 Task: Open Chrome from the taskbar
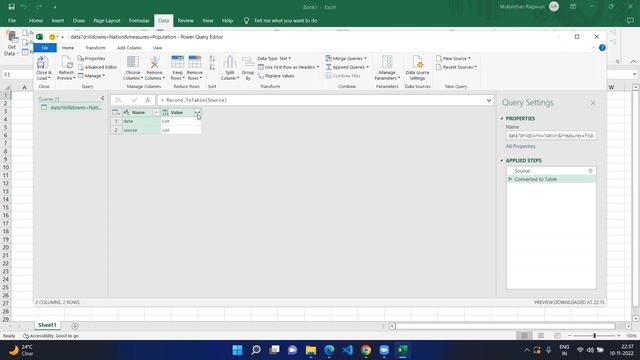point(366,350)
